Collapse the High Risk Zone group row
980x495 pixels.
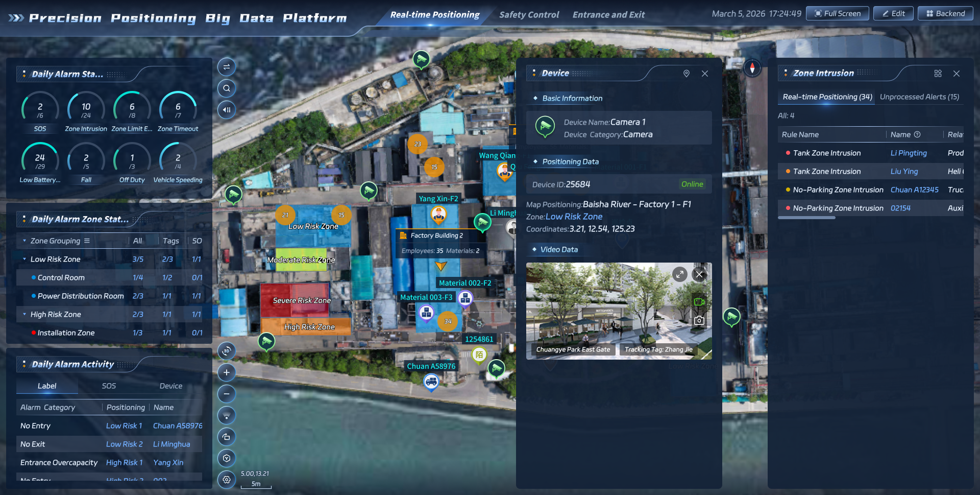24,314
